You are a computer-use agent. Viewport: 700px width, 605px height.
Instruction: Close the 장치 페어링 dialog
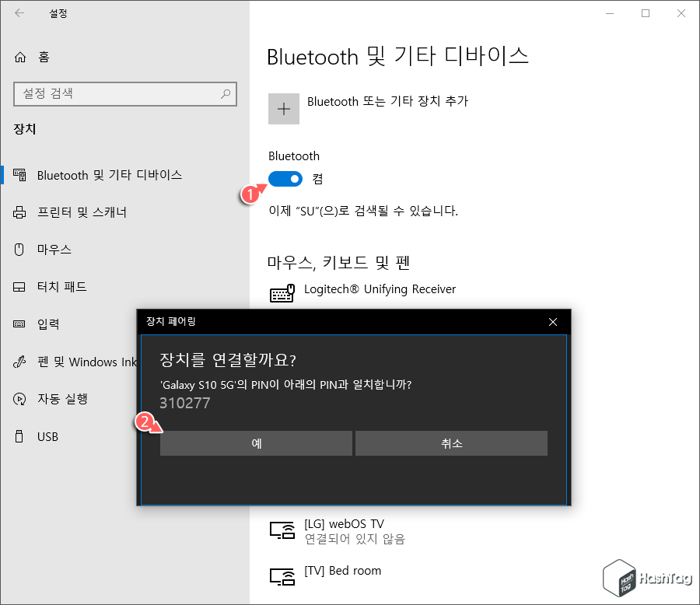point(553,322)
